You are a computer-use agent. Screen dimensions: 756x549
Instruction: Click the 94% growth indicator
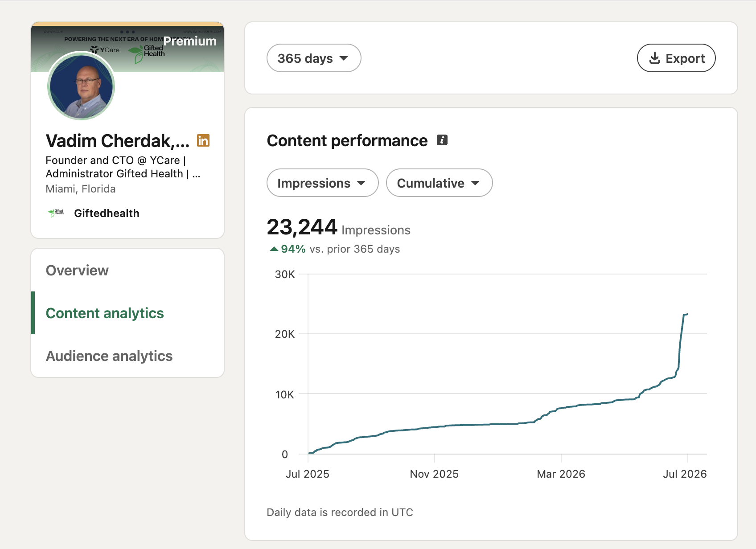tap(288, 249)
